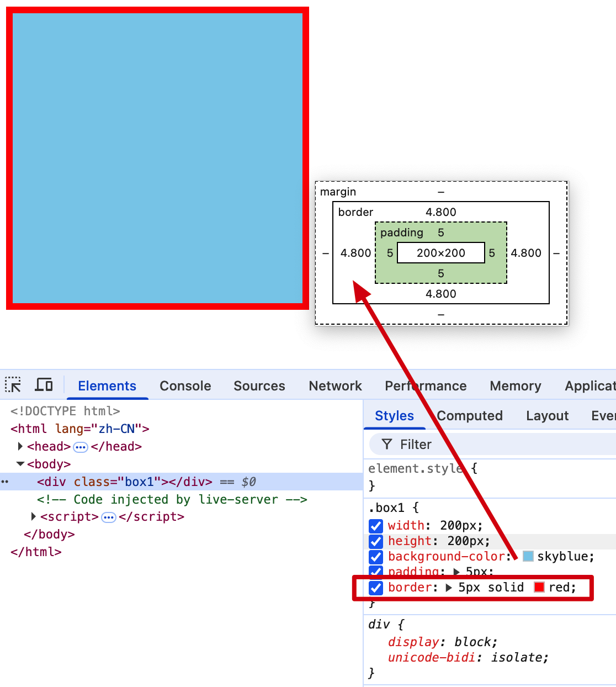The height and width of the screenshot is (687, 616).
Task: Open the Elements tab
Action: 107,386
